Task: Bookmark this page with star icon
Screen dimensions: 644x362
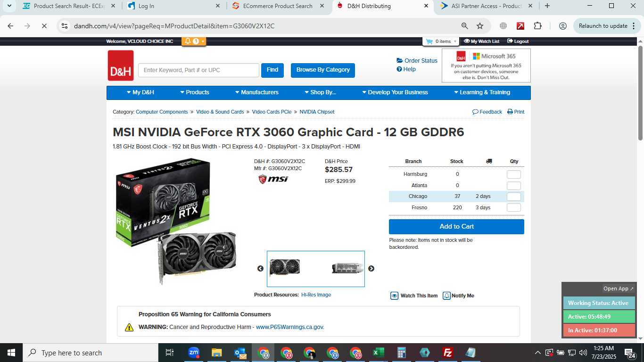Action: (480, 26)
